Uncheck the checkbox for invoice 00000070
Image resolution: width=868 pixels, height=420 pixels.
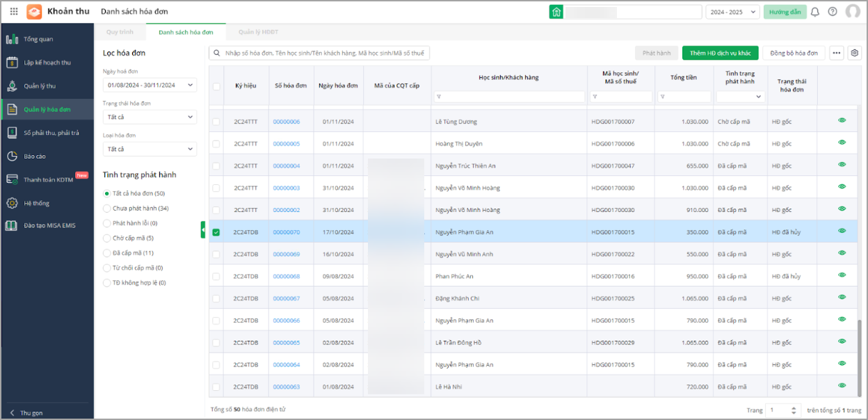tap(216, 232)
